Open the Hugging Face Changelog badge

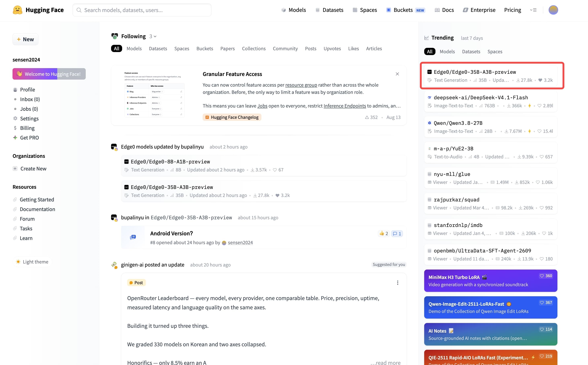pos(232,117)
